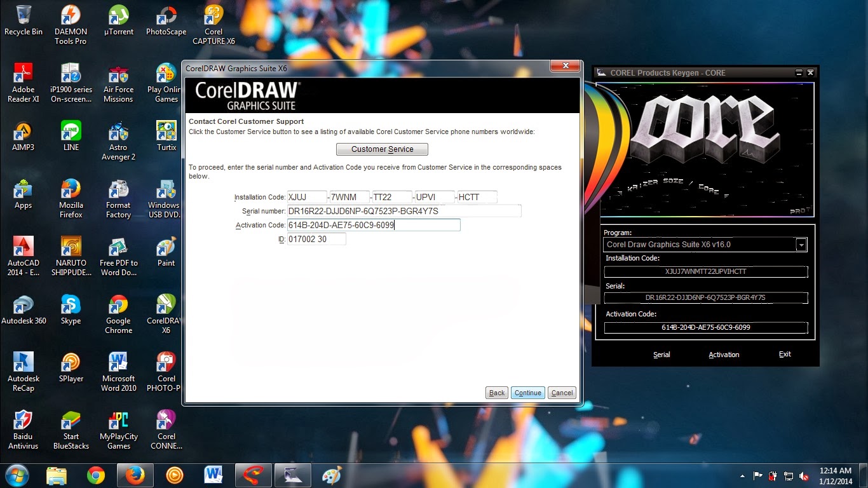Image resolution: width=868 pixels, height=488 pixels.
Task: Click Continue in CorelDRAW dialog
Action: click(x=528, y=393)
